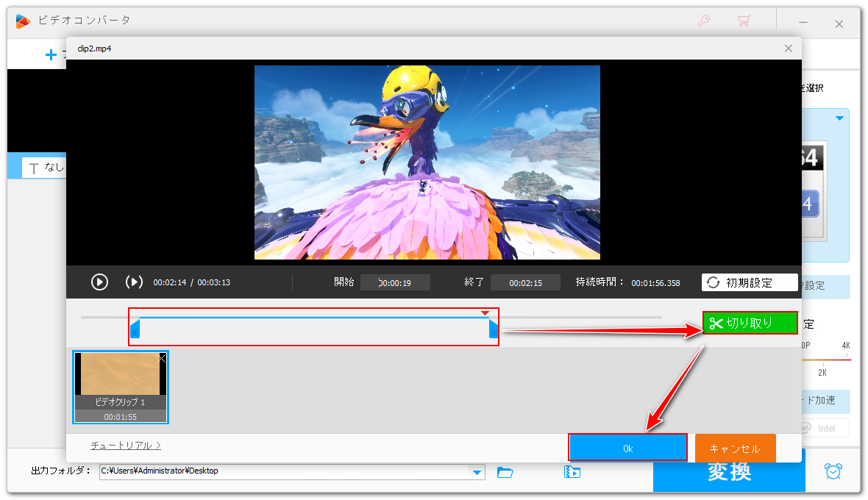Viewport: 868px width, 500px height.
Task: Expand the output format dropdown arrow
Action: (839, 118)
